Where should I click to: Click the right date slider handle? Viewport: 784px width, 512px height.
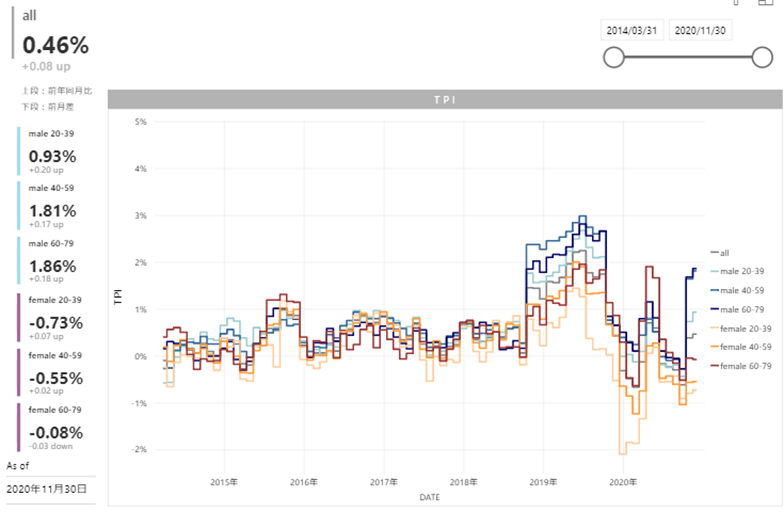761,58
